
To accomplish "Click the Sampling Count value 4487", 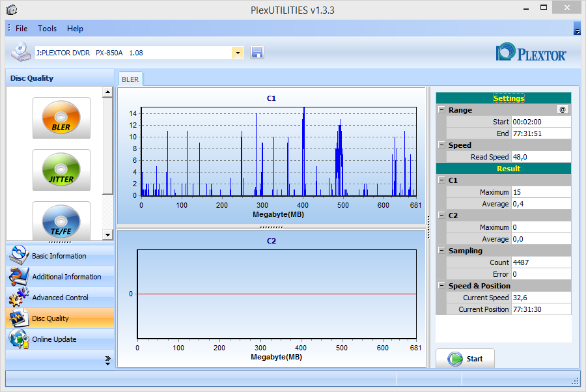I will point(541,262).
